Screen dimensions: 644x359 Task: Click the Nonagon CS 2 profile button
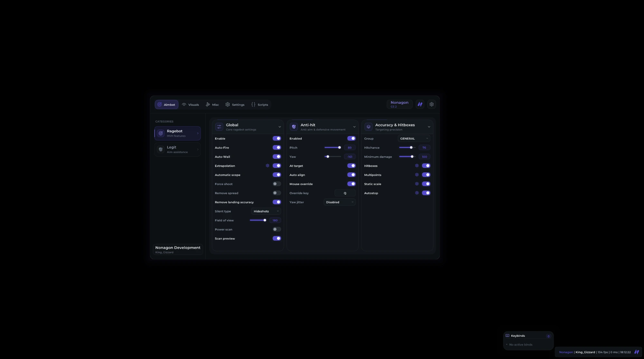(399, 104)
